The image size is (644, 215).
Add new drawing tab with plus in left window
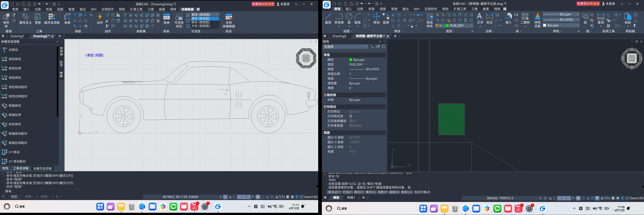tap(59, 36)
